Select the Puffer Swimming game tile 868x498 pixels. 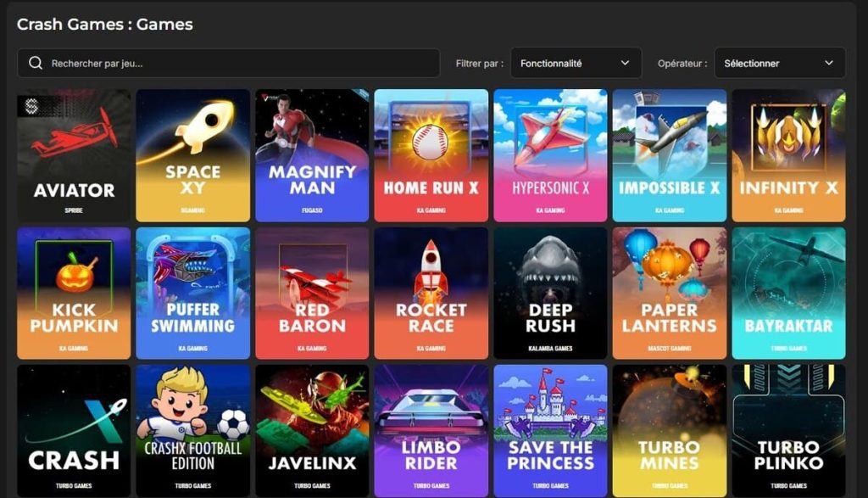click(x=192, y=293)
